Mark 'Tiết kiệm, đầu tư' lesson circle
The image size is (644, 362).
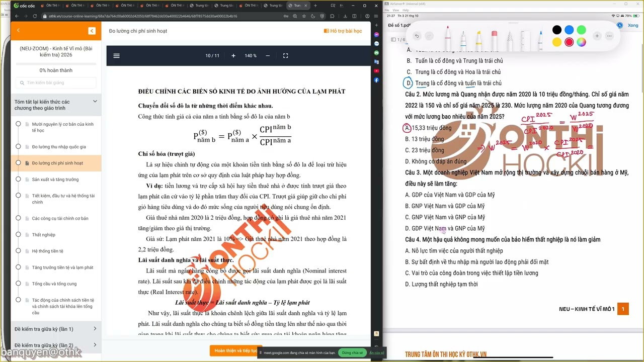[18, 196]
